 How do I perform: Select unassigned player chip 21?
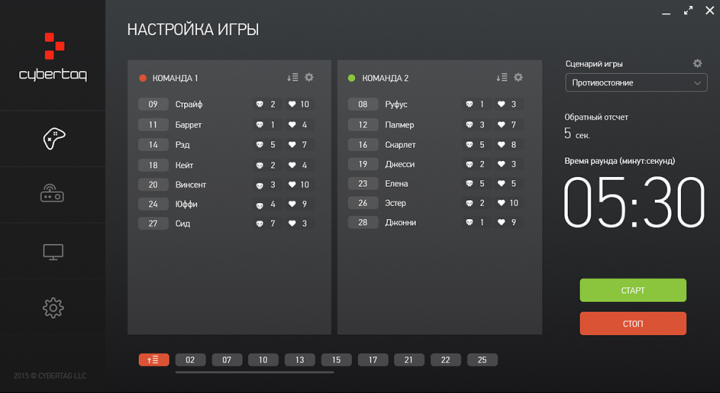[x=409, y=360]
